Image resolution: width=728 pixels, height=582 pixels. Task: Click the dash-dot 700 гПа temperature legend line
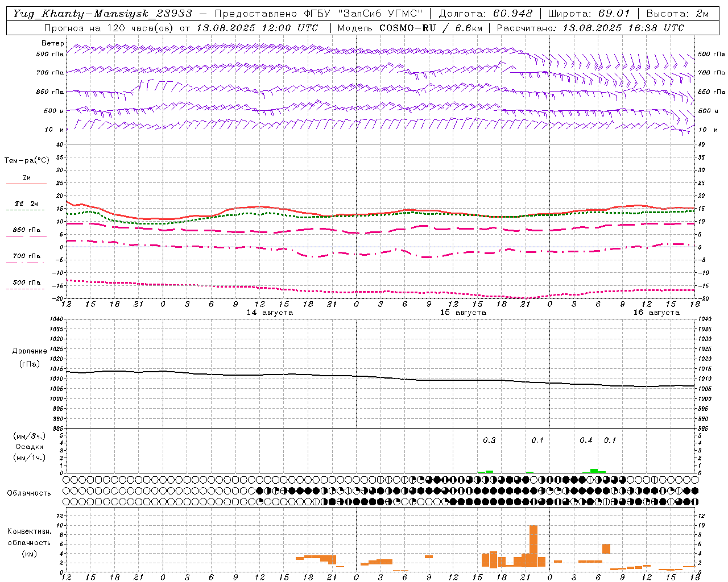(26, 263)
